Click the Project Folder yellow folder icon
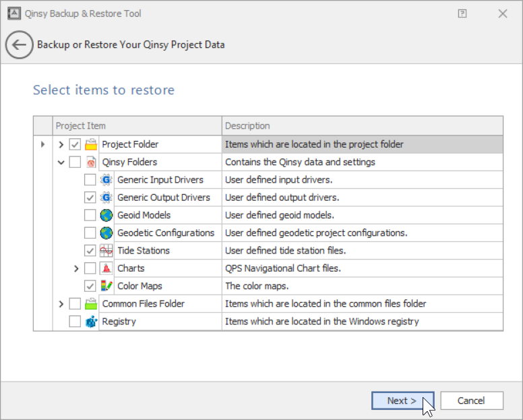The width and height of the screenshot is (523, 420). 91,144
